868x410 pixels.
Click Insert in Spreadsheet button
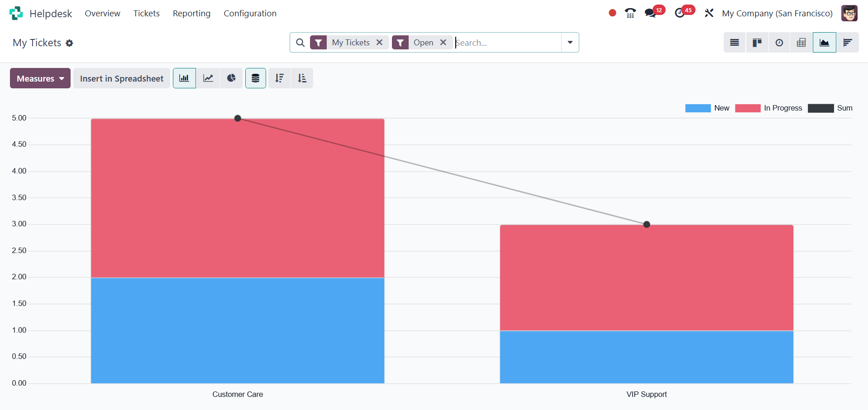pyautogui.click(x=122, y=78)
